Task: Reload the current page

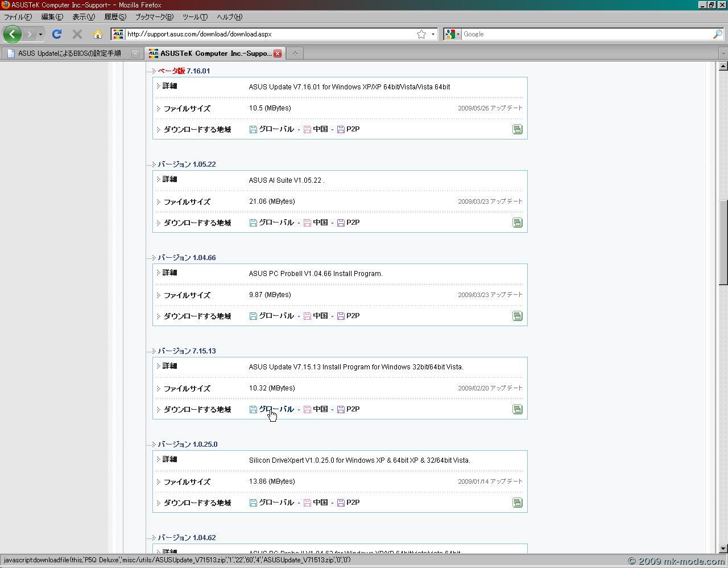Action: click(x=57, y=34)
